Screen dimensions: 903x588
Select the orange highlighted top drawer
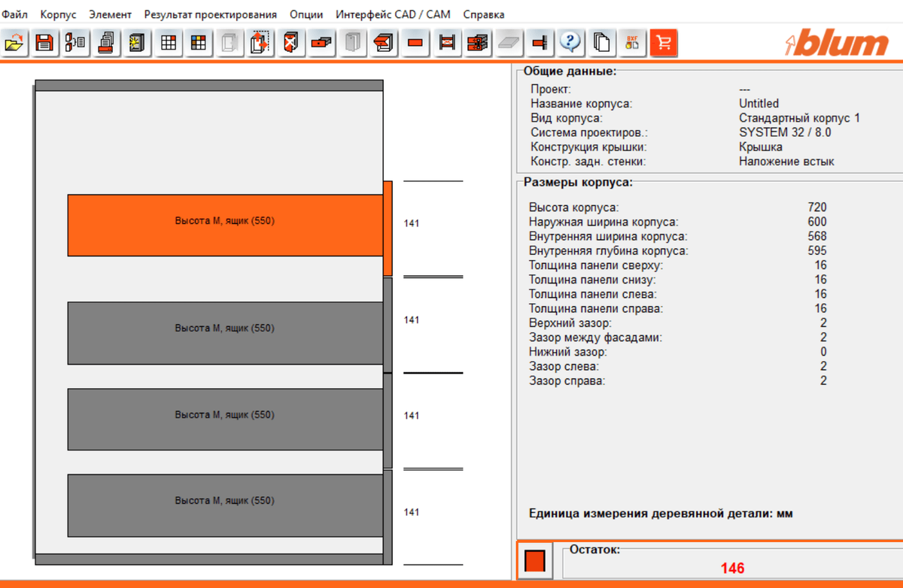[x=225, y=225]
